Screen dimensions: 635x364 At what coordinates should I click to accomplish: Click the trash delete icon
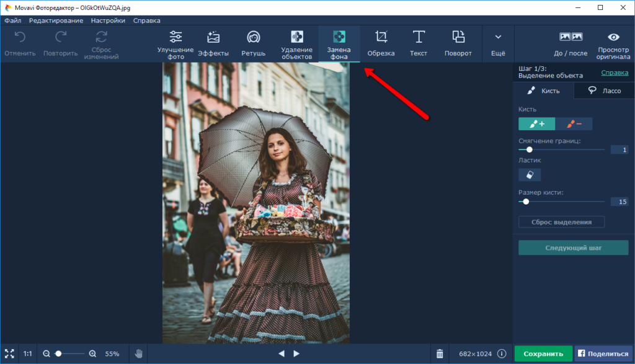(440, 353)
